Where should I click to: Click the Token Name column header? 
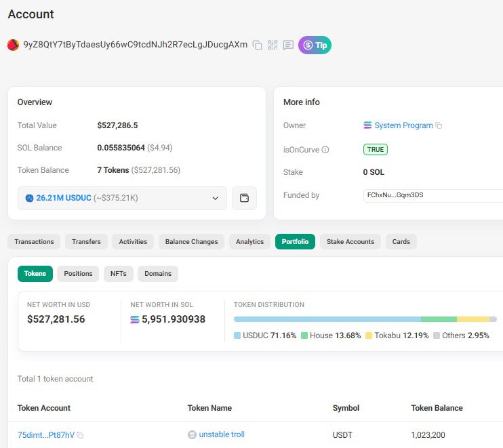[209, 408]
